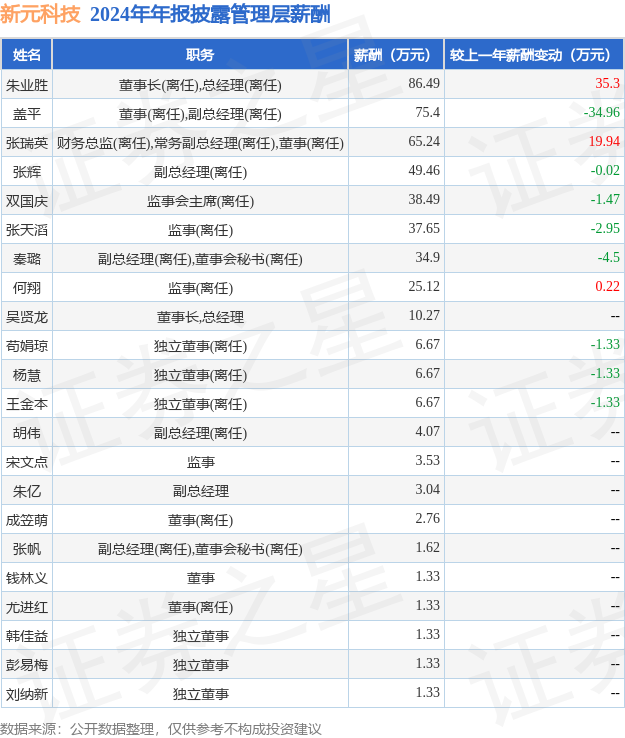Viewport: 625px width, 738px height.
Task: Click salary value 2.76
Action: point(427,519)
